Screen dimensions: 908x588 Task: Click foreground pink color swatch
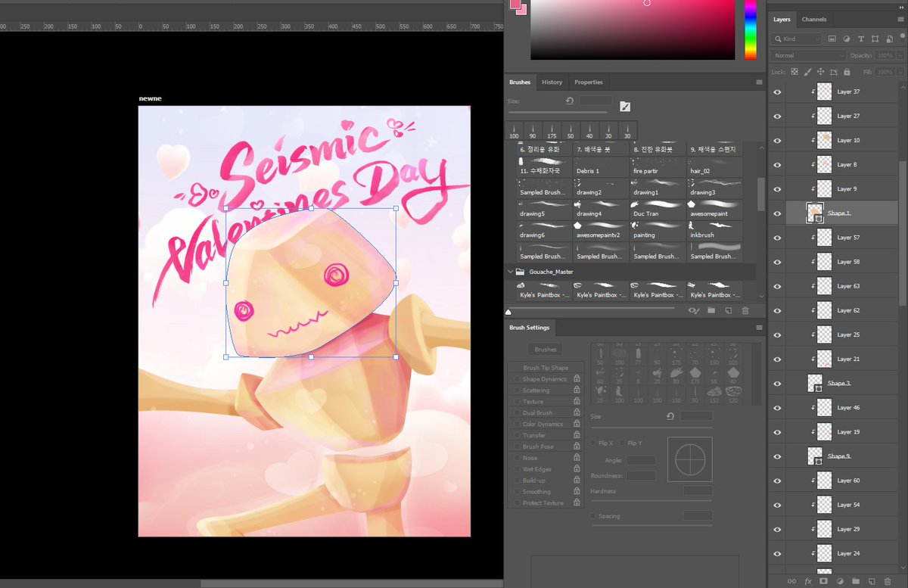pyautogui.click(x=516, y=5)
